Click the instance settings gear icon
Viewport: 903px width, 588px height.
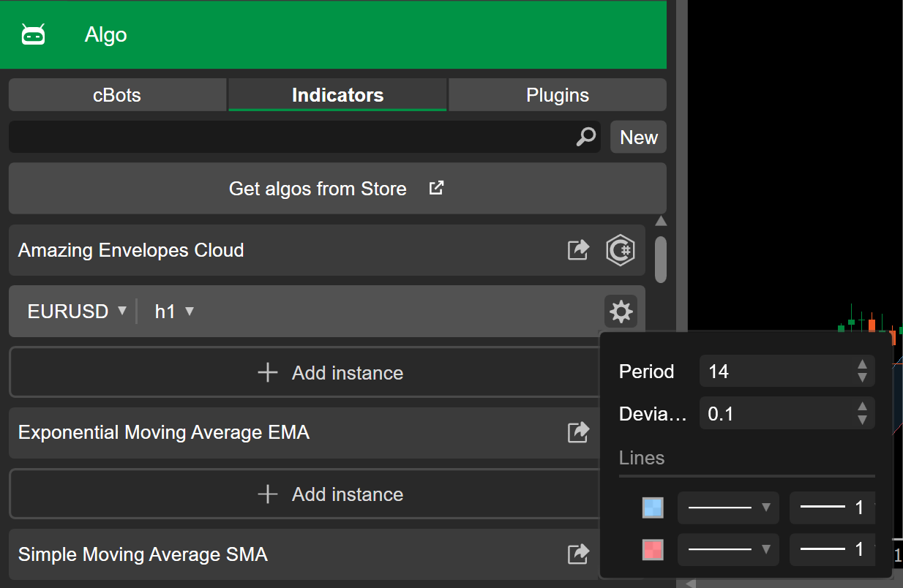(621, 312)
